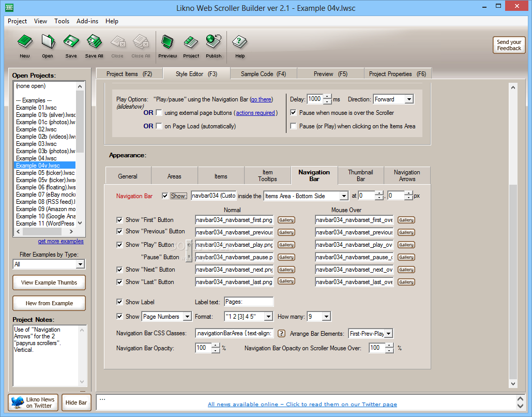
Task: Open Gallery for the Previous button mouse-over image
Action: pos(406,232)
